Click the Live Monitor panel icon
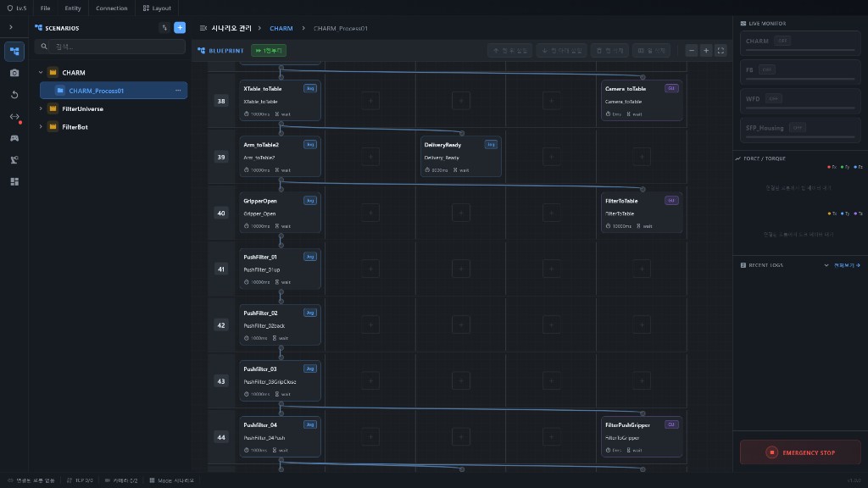The height and width of the screenshot is (488, 868). (x=743, y=24)
